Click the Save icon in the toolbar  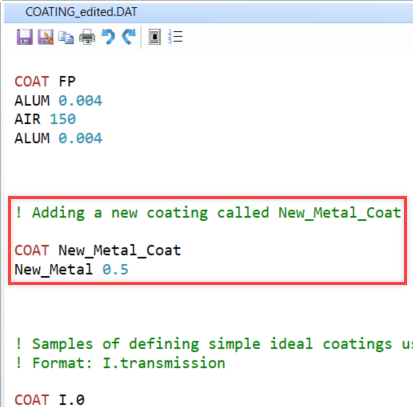pos(25,37)
